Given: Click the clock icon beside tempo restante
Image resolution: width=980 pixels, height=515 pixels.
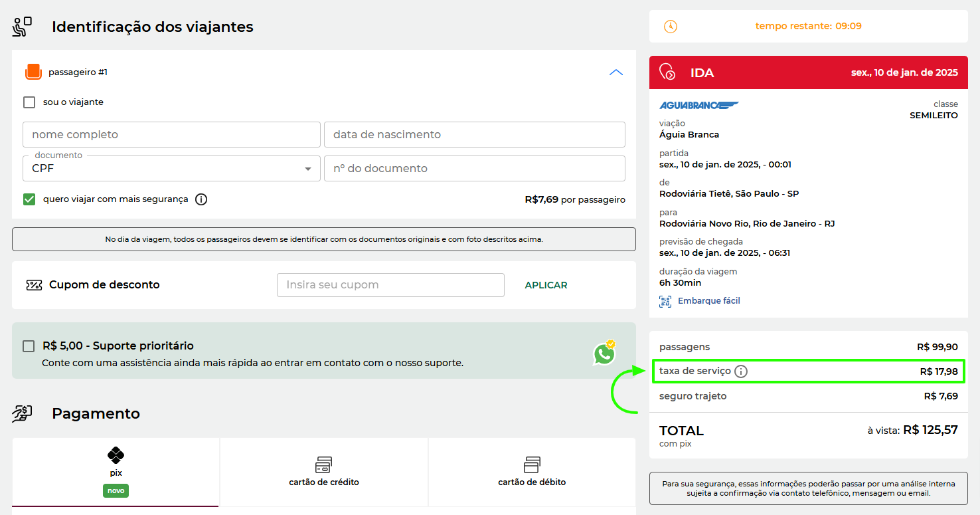Looking at the screenshot, I should click(x=671, y=26).
